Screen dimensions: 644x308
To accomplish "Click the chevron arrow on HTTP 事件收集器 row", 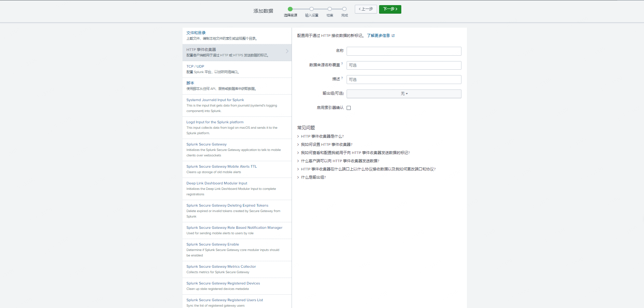I will coord(287,51).
